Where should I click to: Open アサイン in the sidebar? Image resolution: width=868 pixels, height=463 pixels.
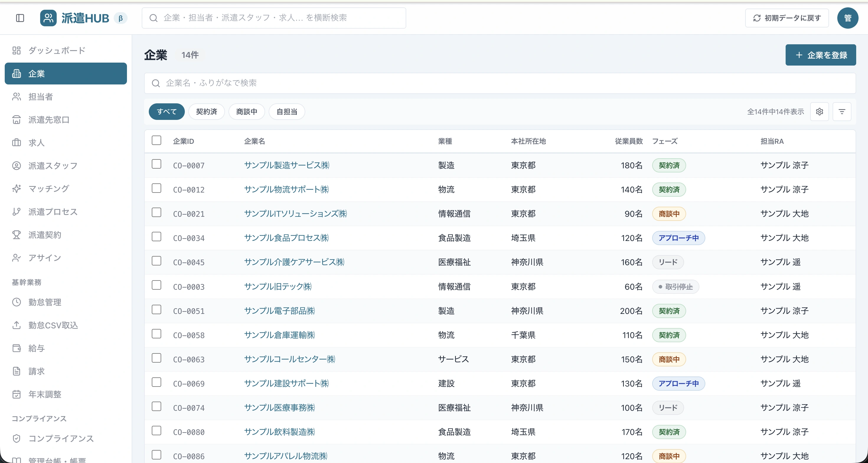pyautogui.click(x=66, y=258)
